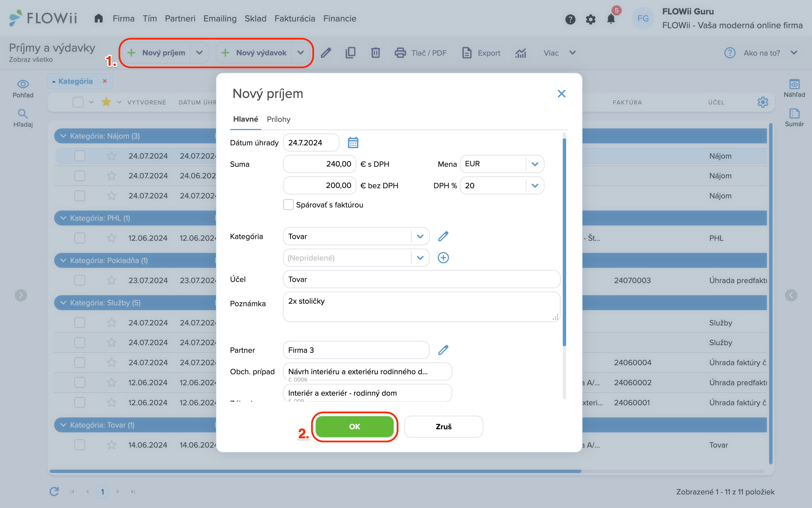The height and width of the screenshot is (508, 812).
Task: Collapse the Kategória: Nájom (3) group
Action: click(63, 136)
